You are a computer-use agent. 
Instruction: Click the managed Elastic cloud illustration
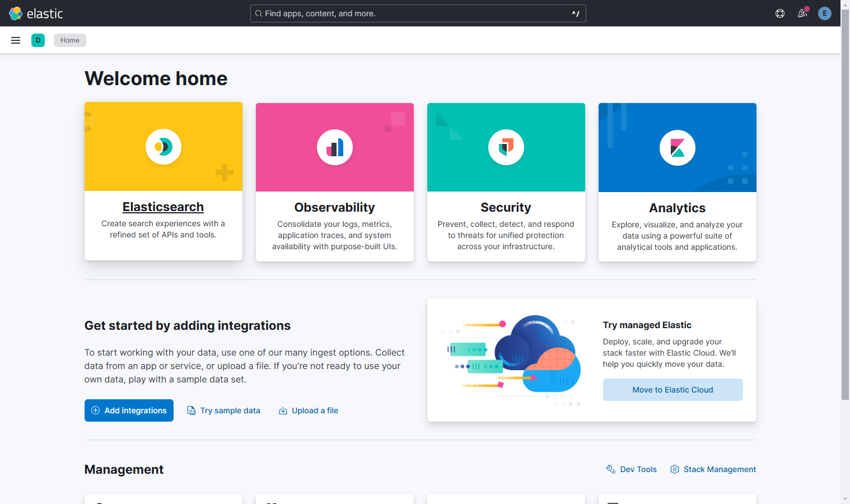pyautogui.click(x=511, y=360)
